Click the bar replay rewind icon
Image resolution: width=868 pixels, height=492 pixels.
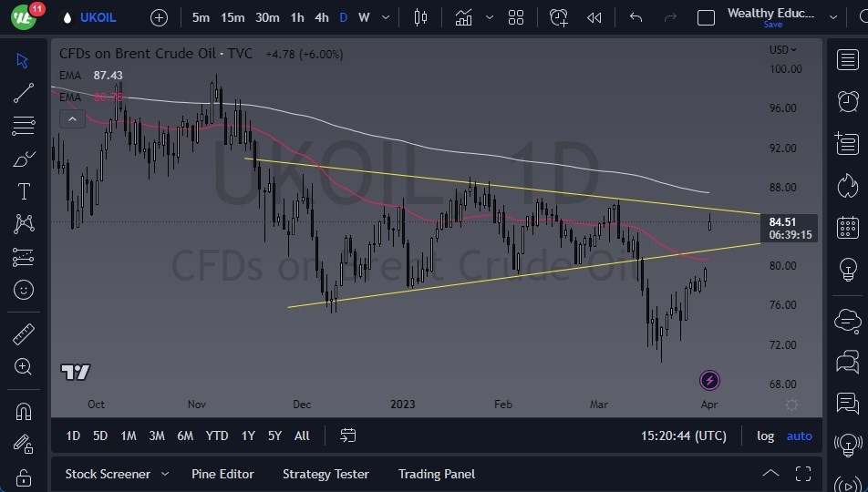[594, 17]
